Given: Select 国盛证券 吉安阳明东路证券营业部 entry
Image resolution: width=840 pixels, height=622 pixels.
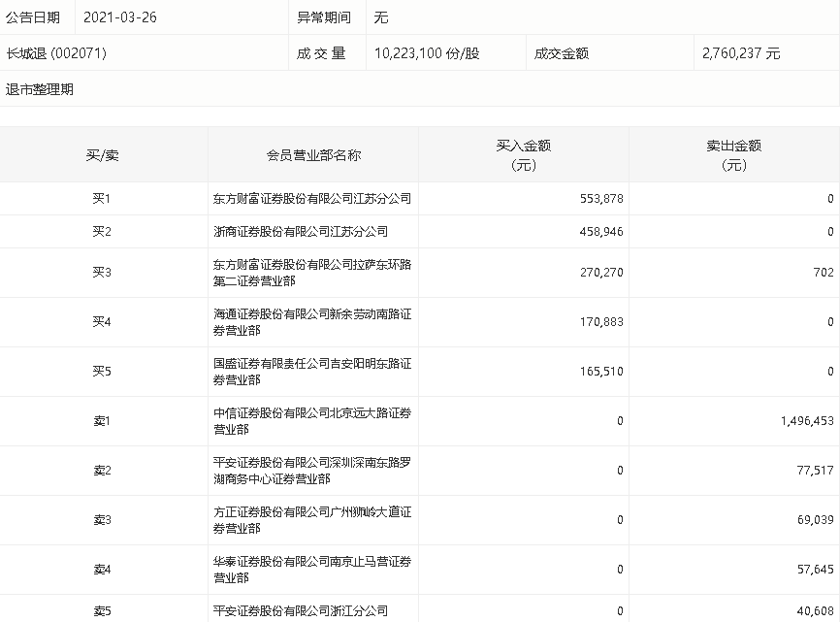Looking at the screenshot, I should (x=312, y=372).
